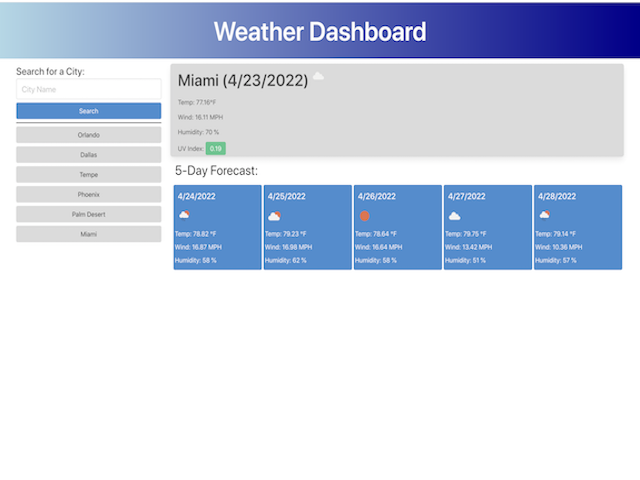Click the sun icon for 4/26/2022
Screen dimensions: 640x480
pyautogui.click(x=364, y=215)
